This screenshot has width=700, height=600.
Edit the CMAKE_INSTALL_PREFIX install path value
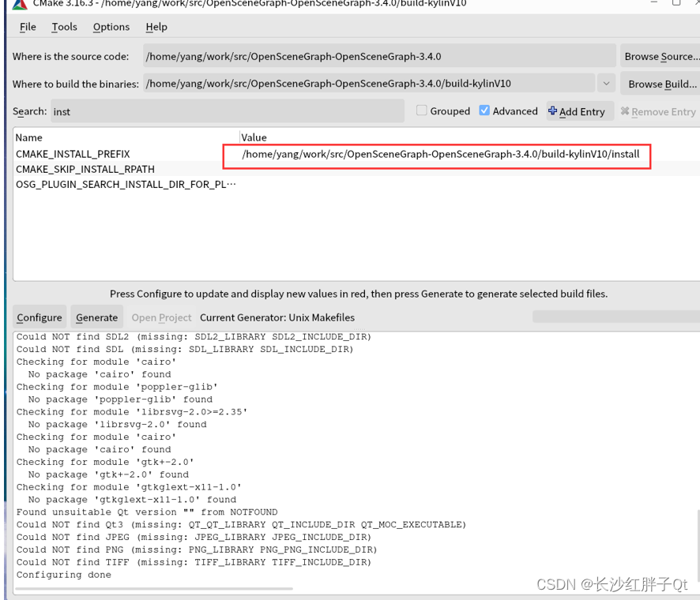click(441, 155)
